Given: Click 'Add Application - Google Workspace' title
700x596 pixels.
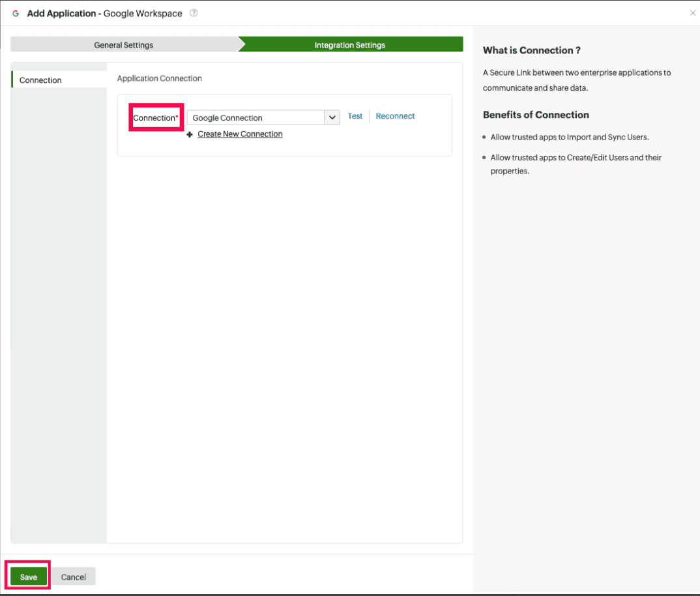Looking at the screenshot, I should click(104, 14).
